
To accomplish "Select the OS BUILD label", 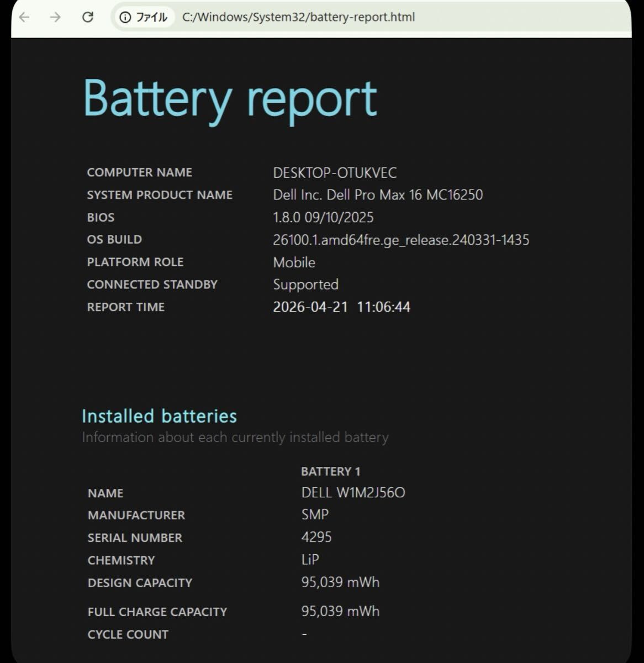I will point(114,240).
